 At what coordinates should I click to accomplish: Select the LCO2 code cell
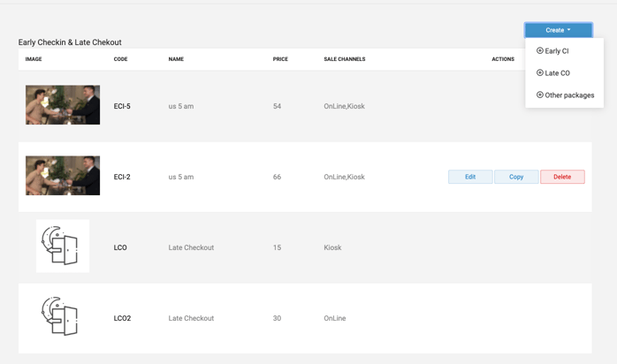click(122, 318)
